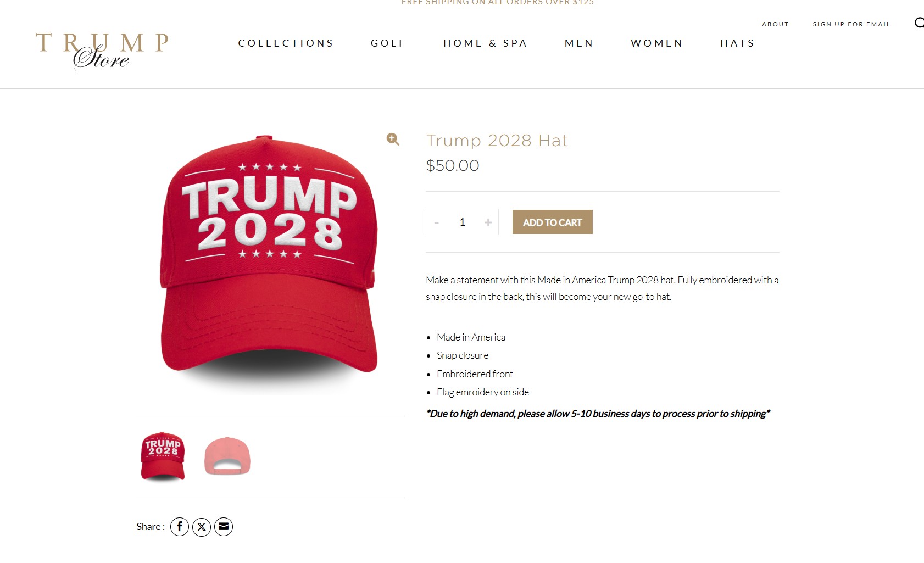Open the search icon in the header
This screenshot has height=563, width=924.
pos(919,23)
